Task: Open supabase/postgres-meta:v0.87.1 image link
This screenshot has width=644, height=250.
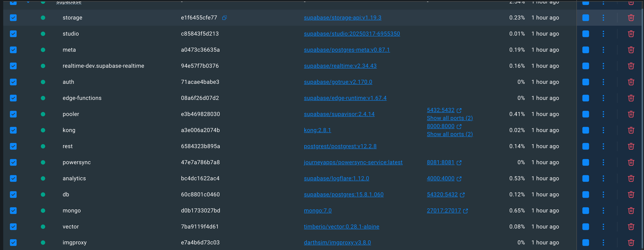Action: click(347, 50)
